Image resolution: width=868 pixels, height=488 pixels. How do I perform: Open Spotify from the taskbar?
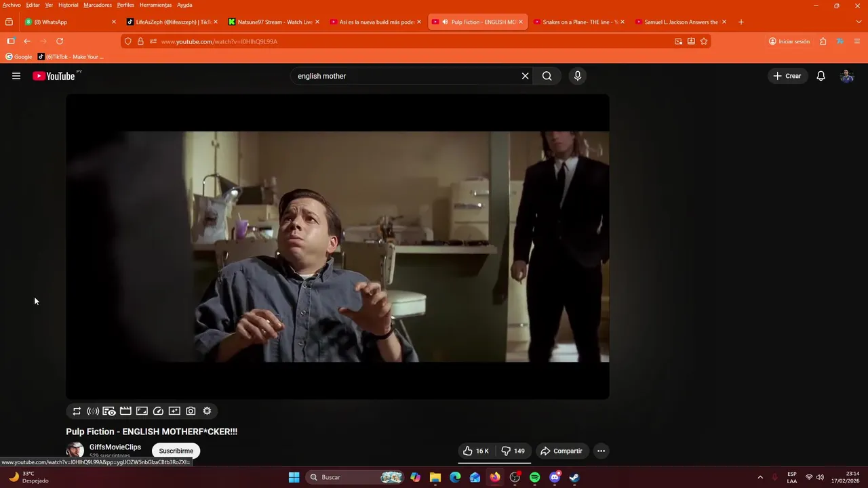pos(534,477)
